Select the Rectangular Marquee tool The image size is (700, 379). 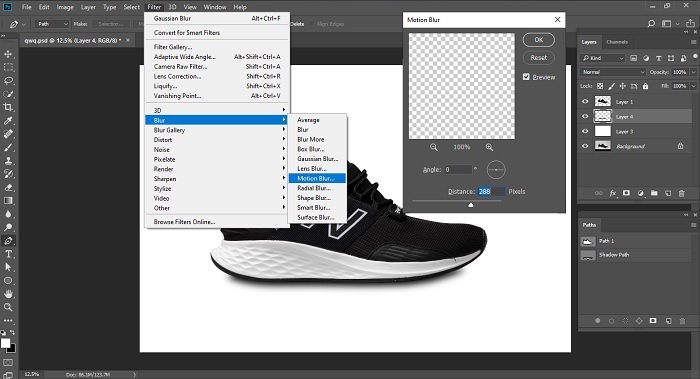[x=8, y=67]
